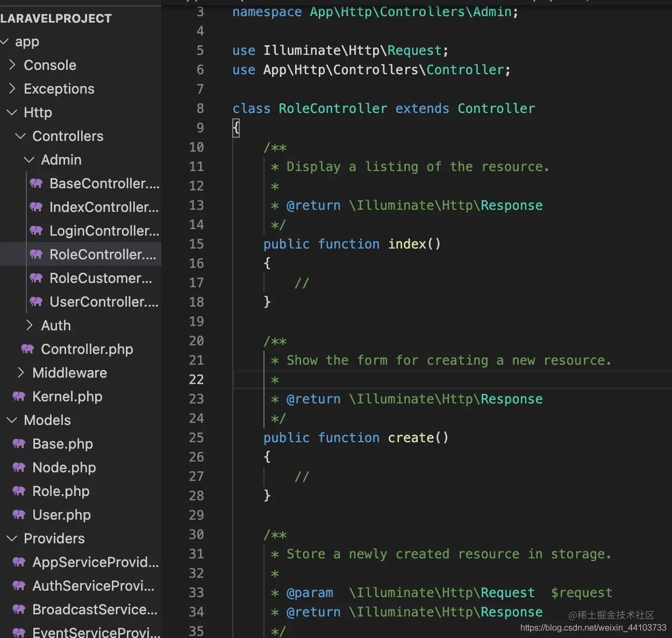Open IndexController file in explorer
The width and height of the screenshot is (672, 638).
81,207
